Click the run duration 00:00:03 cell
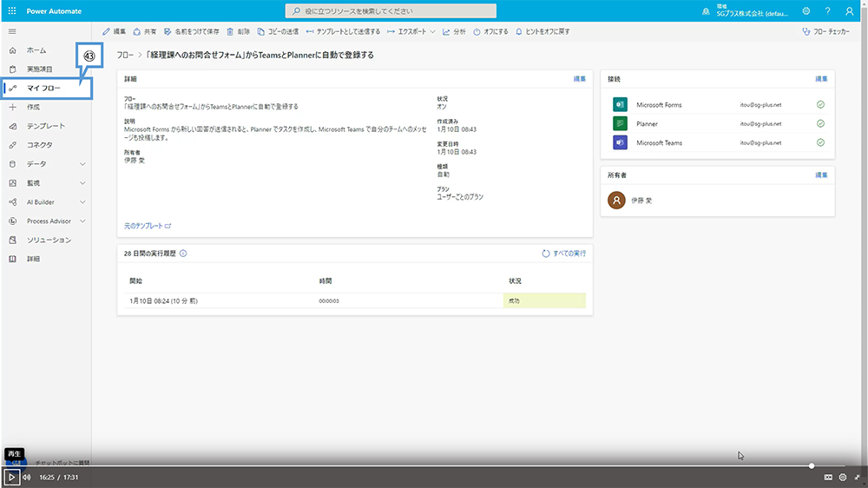 pyautogui.click(x=329, y=300)
